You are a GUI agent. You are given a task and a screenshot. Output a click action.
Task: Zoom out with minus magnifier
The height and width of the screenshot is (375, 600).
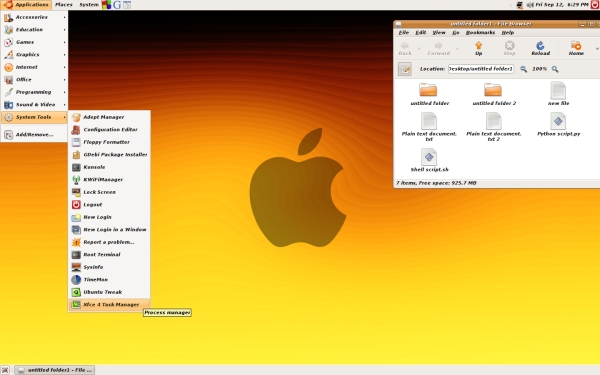click(x=523, y=69)
